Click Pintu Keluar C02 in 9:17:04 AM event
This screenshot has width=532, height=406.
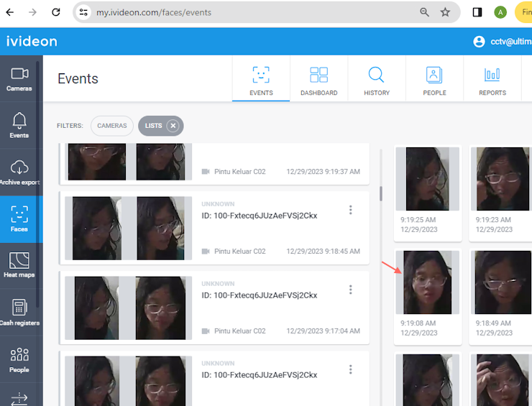click(240, 331)
